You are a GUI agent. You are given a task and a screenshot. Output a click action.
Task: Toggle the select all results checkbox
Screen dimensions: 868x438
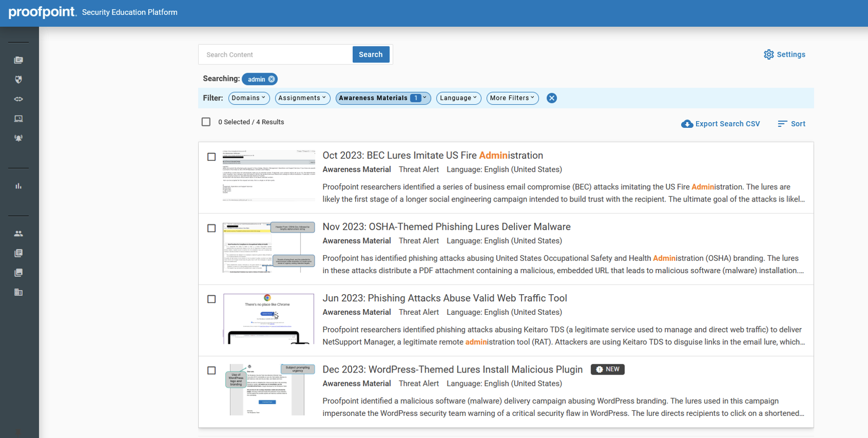click(x=206, y=122)
